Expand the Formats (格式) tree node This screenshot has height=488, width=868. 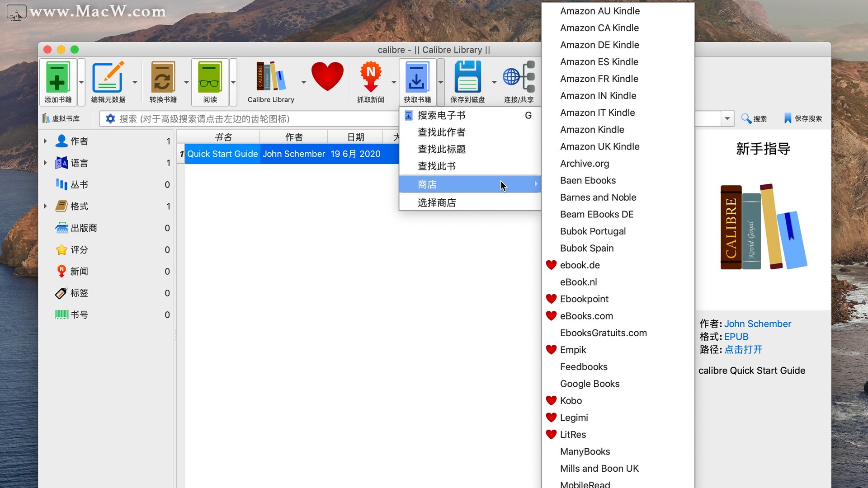45,206
